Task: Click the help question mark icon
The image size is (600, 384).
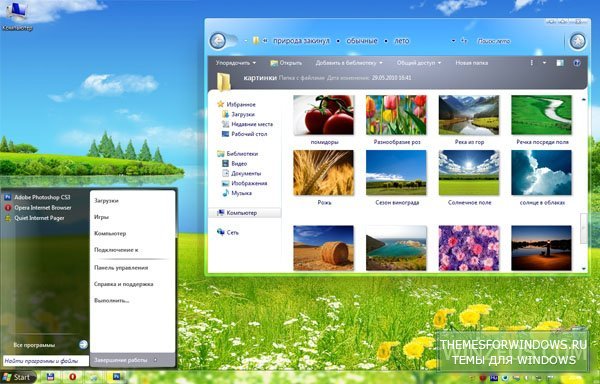Action: tap(577, 63)
